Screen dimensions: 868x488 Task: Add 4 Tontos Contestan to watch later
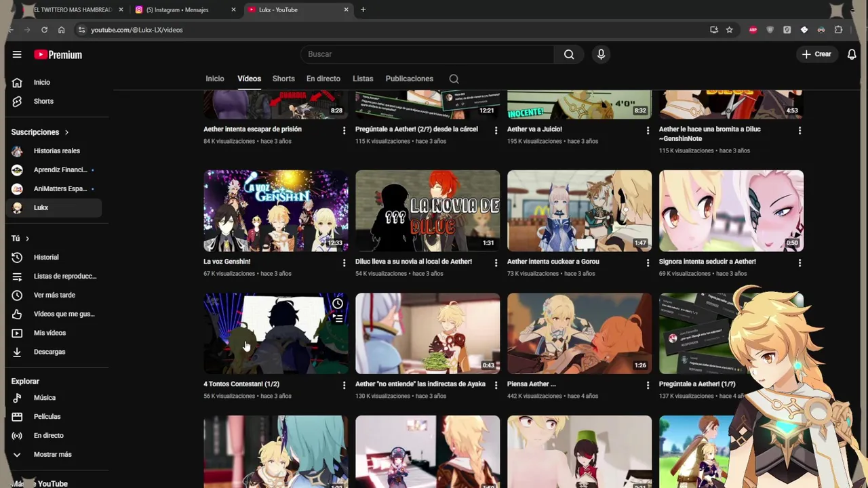[338, 303]
